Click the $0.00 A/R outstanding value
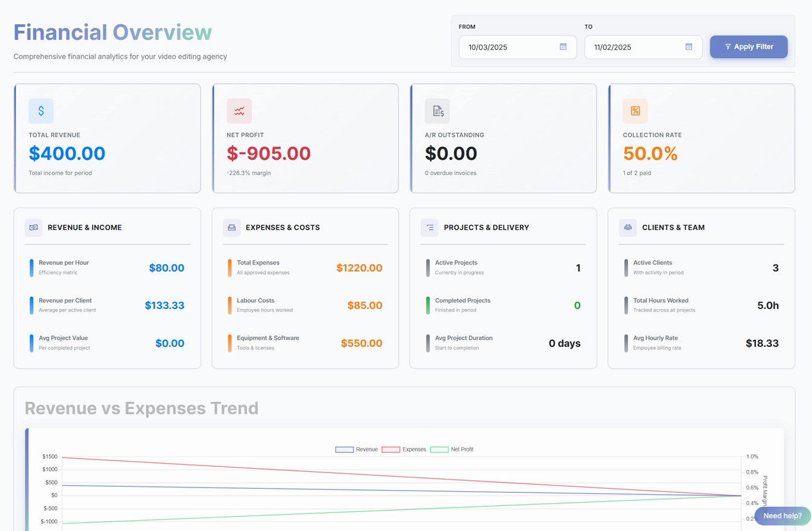Viewport: 812px width, 531px height. coord(451,153)
